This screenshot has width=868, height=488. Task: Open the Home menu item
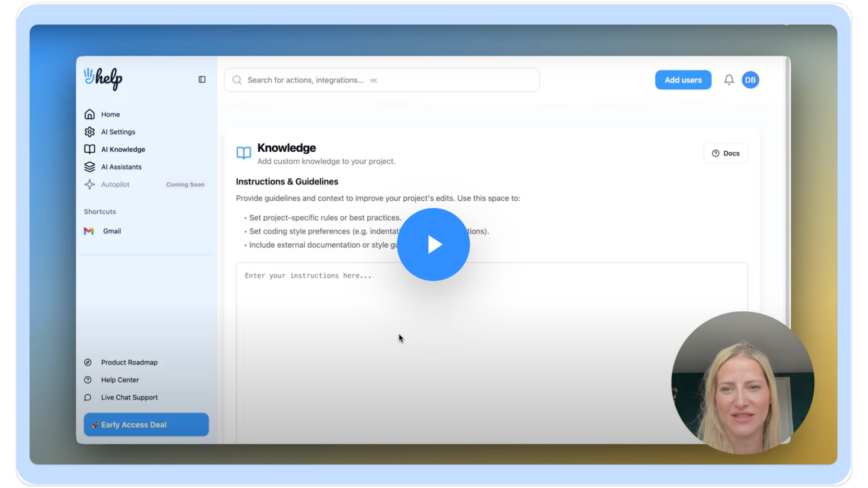click(111, 114)
